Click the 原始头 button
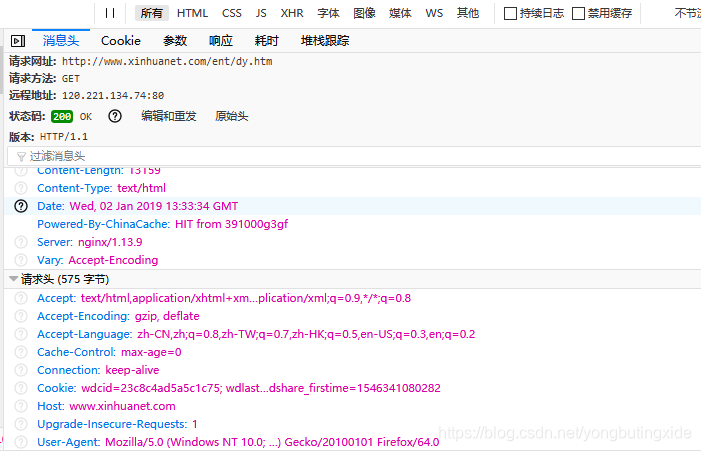The height and width of the screenshot is (451, 701). (231, 116)
